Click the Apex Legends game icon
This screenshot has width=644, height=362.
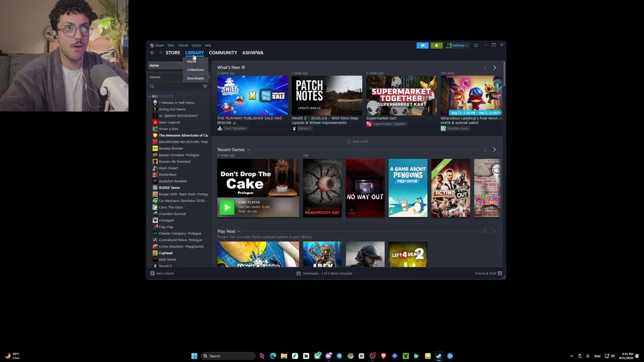click(155, 122)
